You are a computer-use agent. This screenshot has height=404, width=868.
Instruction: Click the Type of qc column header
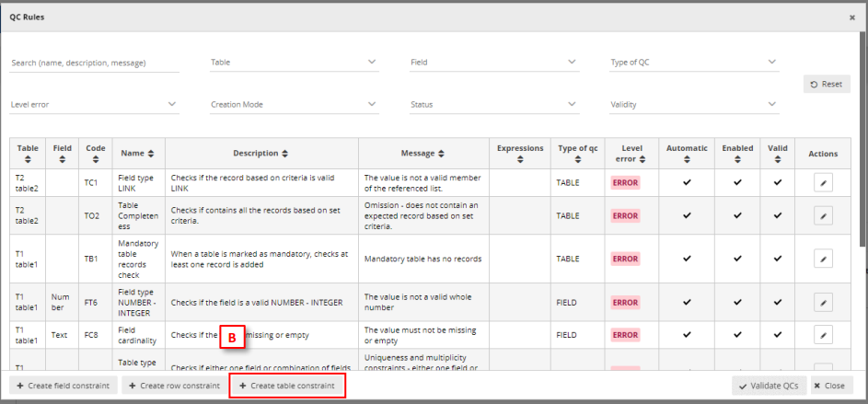[x=577, y=153]
